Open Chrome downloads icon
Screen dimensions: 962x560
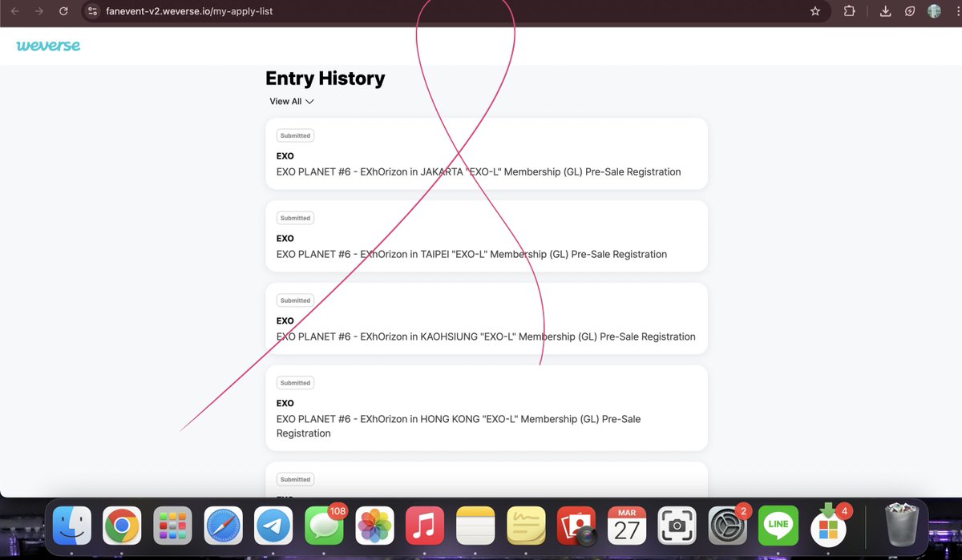point(886,11)
